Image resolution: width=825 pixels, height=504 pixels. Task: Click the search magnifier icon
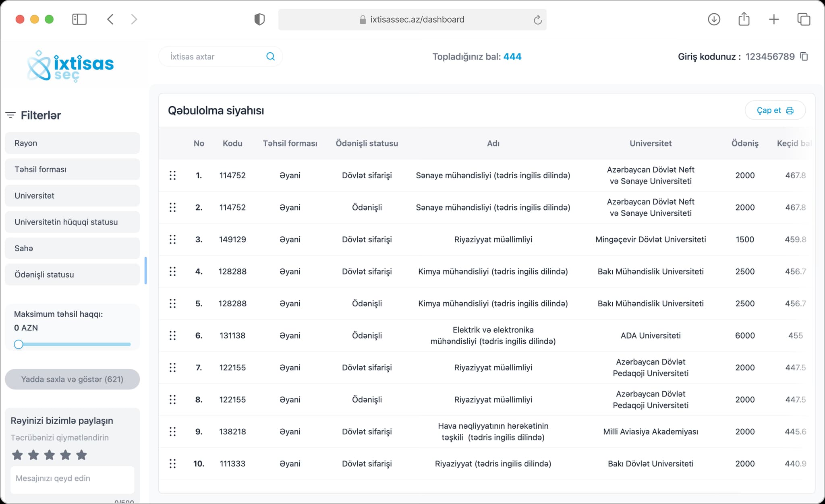pos(270,56)
